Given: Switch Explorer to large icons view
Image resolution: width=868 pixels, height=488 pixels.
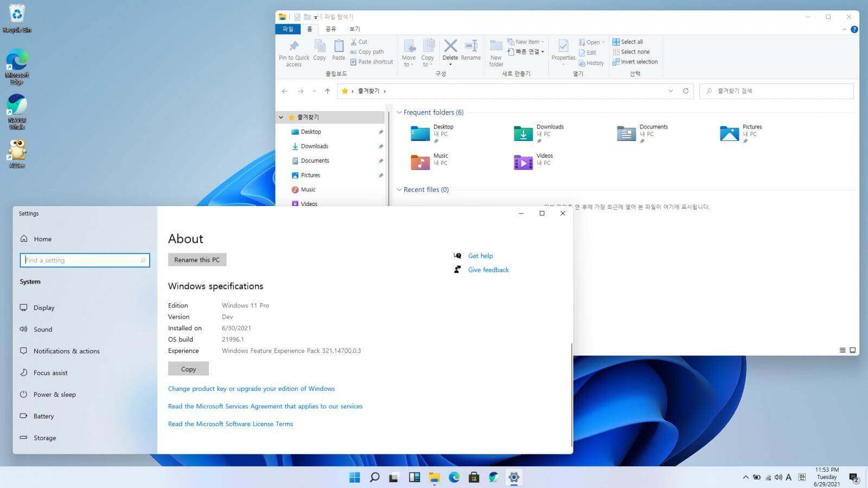Looking at the screenshot, I should (853, 350).
